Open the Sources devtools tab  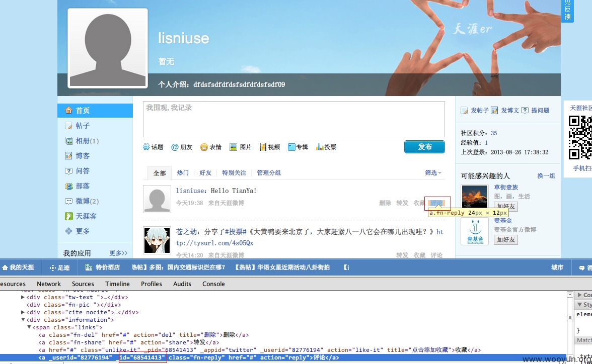pos(83,284)
